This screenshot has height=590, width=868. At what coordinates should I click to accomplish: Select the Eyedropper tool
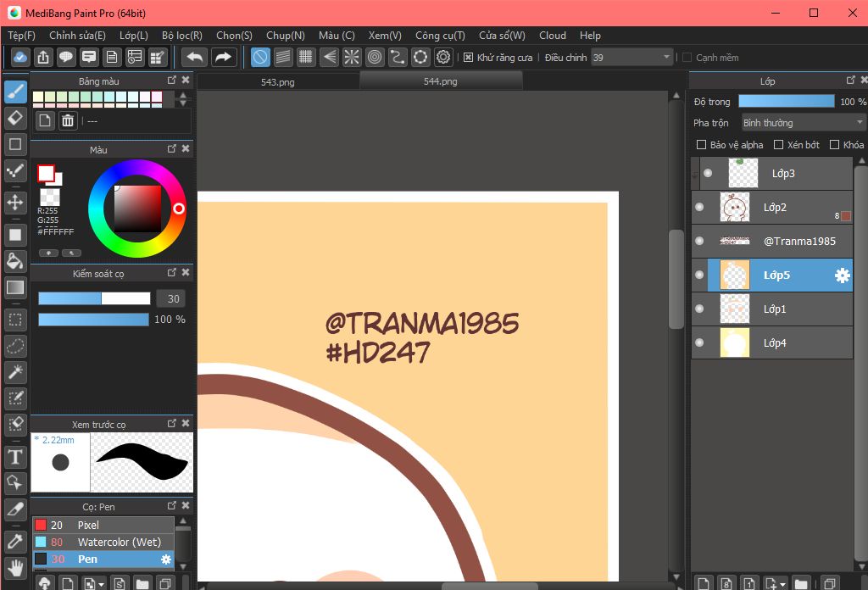[15, 541]
